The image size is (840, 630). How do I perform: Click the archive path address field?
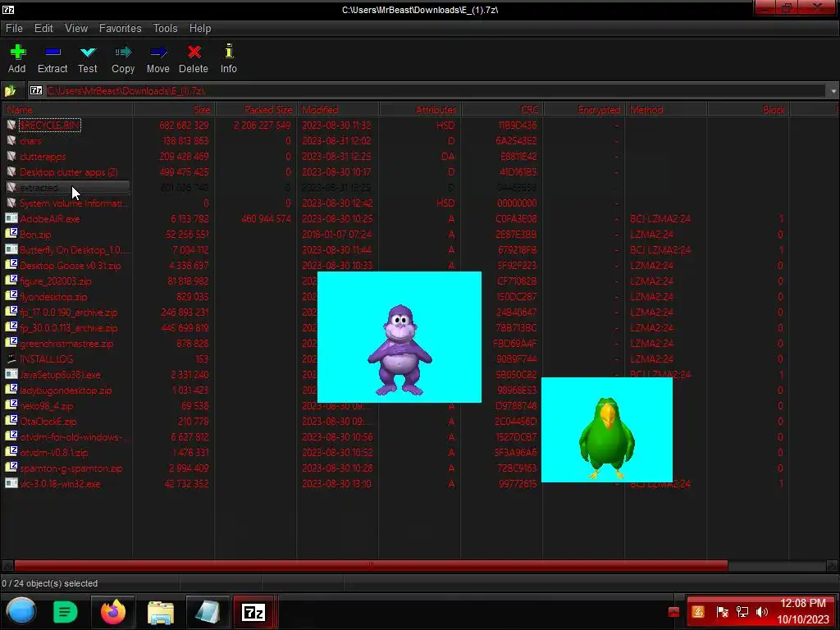pyautogui.click(x=427, y=90)
